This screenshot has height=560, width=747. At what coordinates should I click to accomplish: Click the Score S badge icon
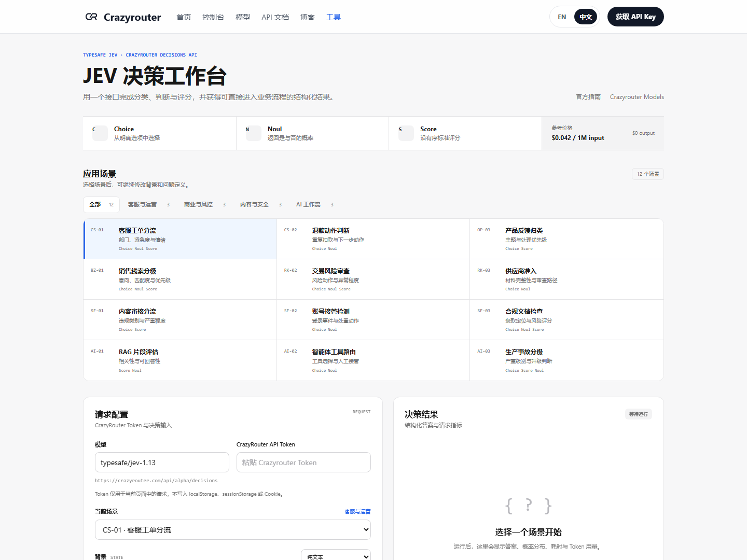coord(406,133)
